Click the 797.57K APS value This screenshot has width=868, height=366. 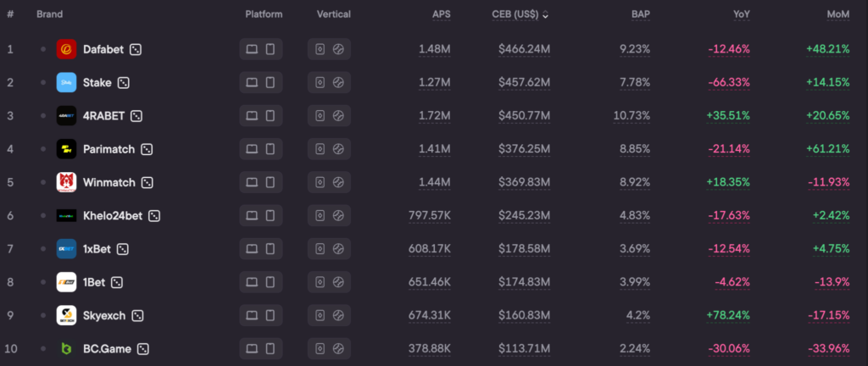tap(429, 216)
